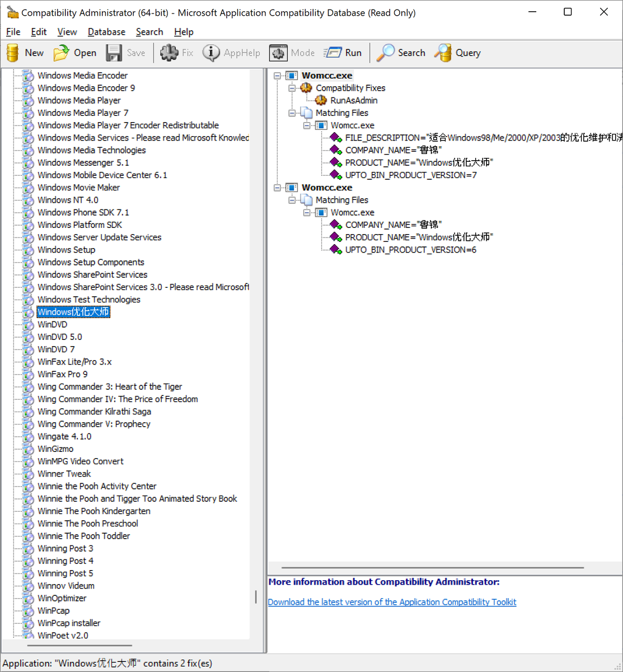This screenshot has width=623, height=672.
Task: Collapse the second top-level Womcc.exe node
Action: (x=277, y=188)
